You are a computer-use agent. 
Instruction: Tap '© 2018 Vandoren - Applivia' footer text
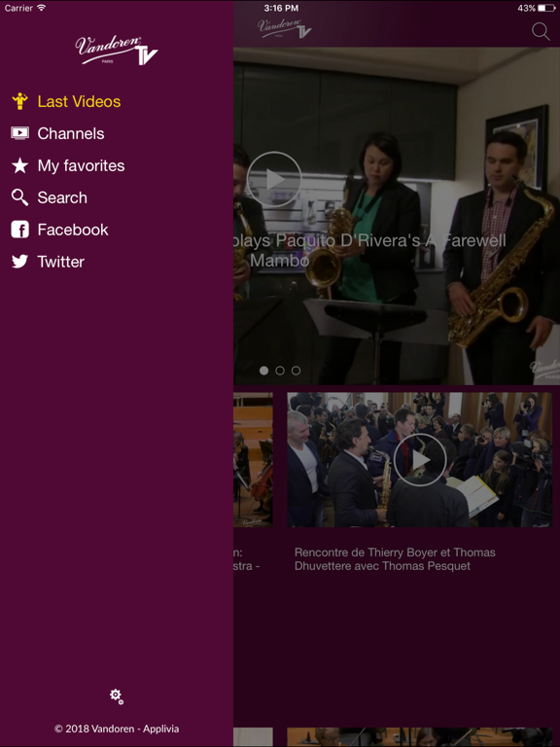[117, 729]
